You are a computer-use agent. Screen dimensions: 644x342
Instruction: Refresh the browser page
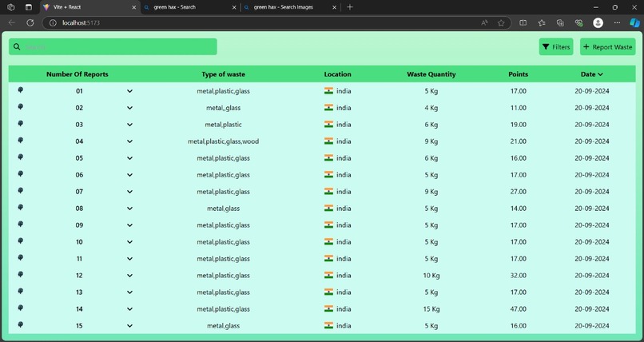[30, 23]
